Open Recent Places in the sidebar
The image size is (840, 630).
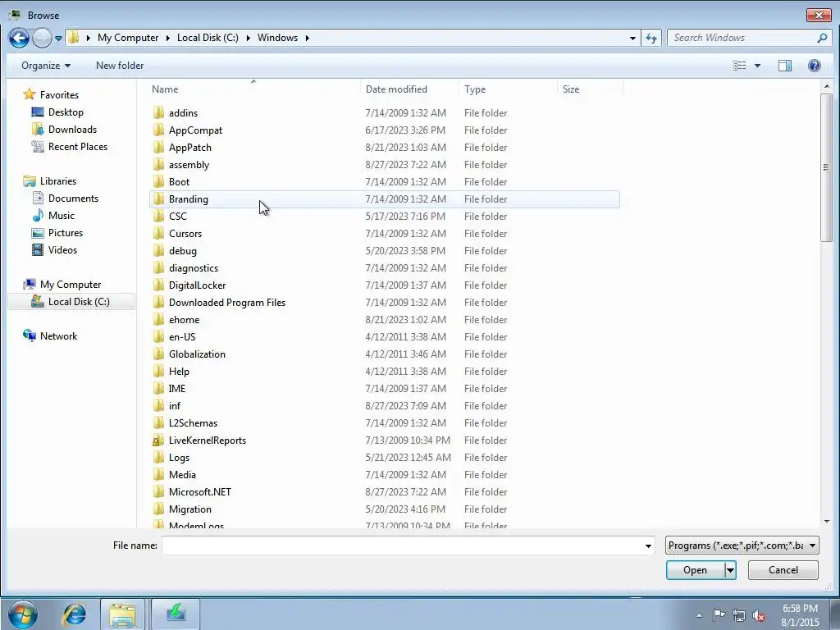[x=78, y=146]
